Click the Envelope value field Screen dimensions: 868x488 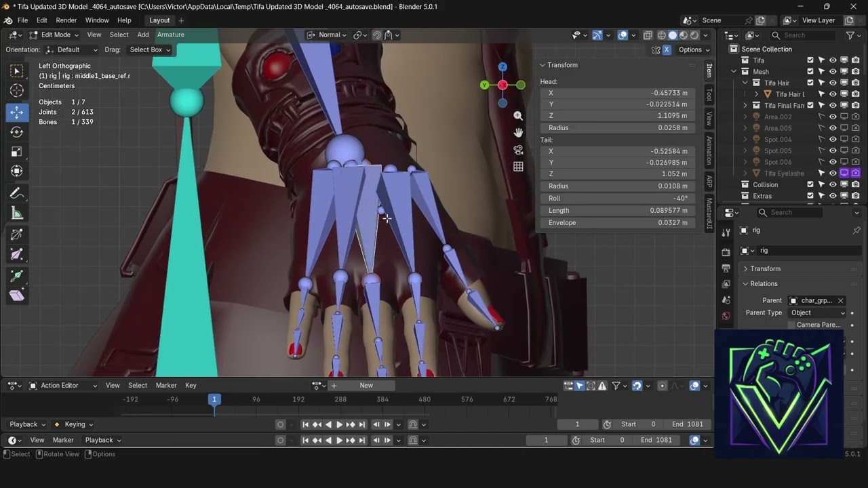[x=617, y=223]
